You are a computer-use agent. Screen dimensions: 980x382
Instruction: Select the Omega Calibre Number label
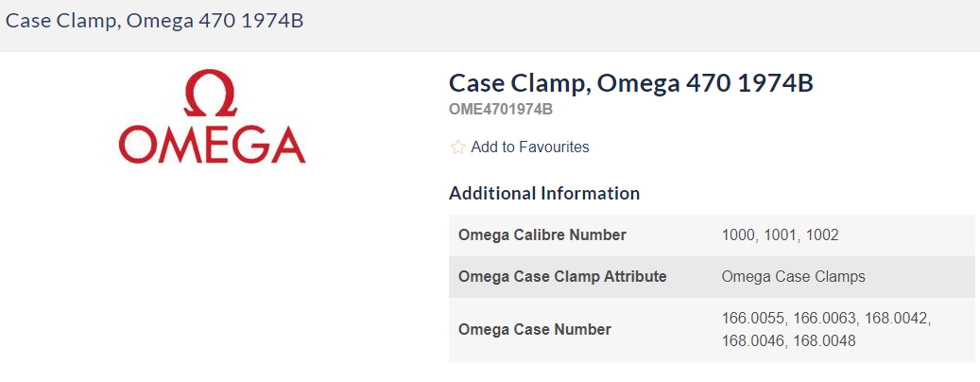click(542, 235)
